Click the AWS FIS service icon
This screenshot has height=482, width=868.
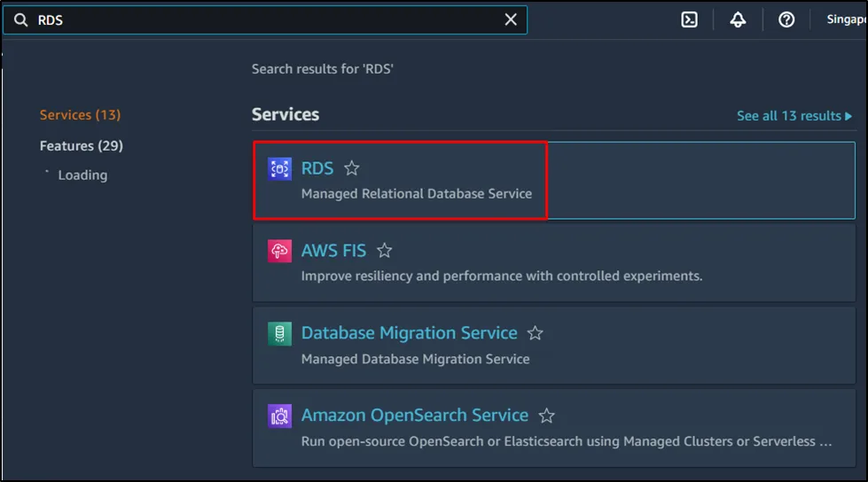click(x=279, y=251)
